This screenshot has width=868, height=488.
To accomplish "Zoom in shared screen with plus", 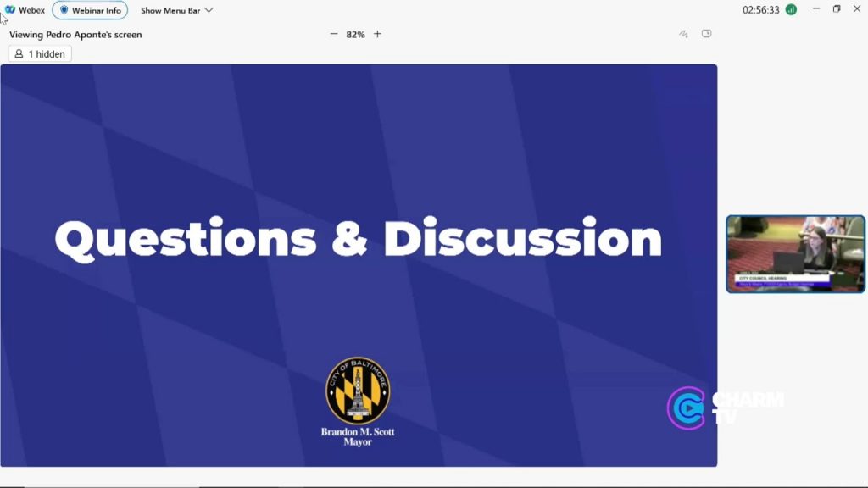I will [x=377, y=34].
